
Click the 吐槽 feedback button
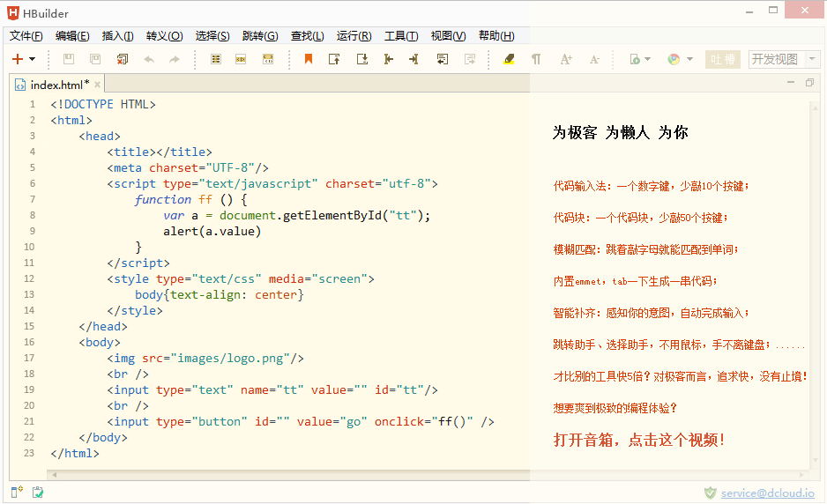723,59
